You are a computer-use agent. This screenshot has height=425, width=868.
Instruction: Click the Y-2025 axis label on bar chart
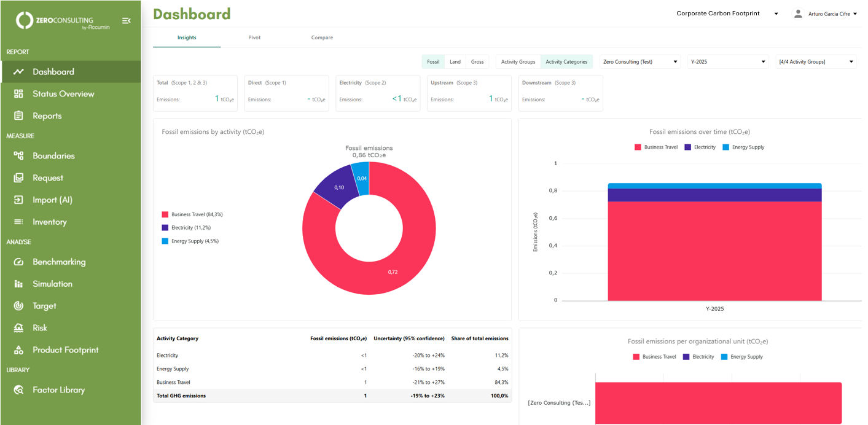pyautogui.click(x=714, y=309)
